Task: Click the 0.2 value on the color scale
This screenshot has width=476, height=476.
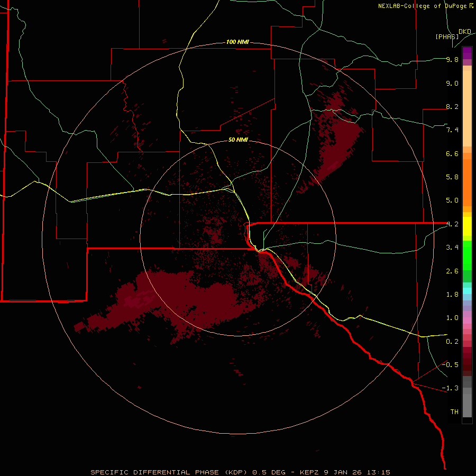Action: (452, 342)
